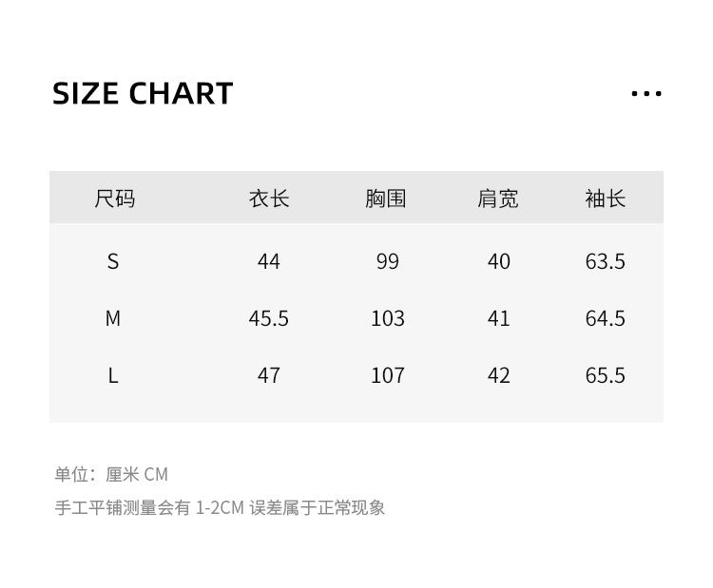
Task: Select the size L row label
Action: [x=113, y=375]
